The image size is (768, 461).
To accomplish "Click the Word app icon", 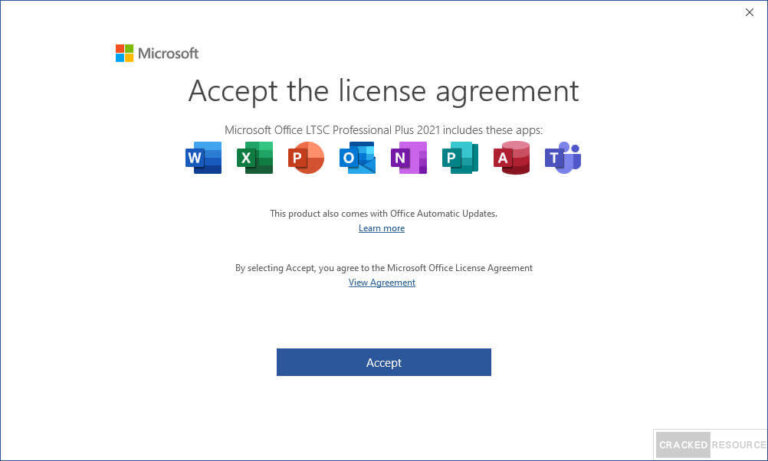I will click(x=204, y=158).
